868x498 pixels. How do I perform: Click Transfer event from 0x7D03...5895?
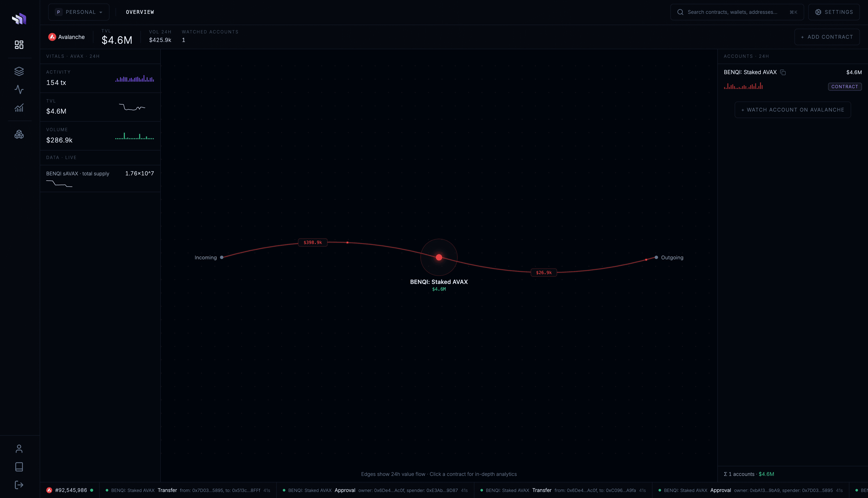click(x=188, y=490)
